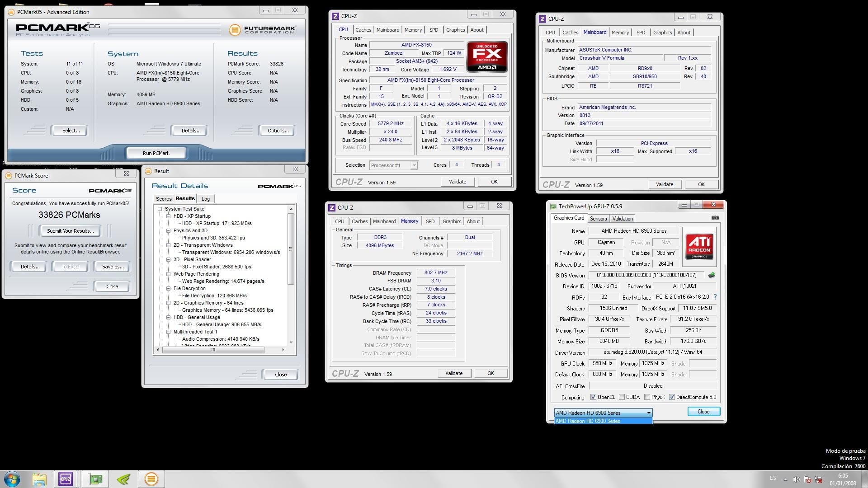Viewport: 868px width, 488px height.
Task: Click the down arrow of Result tree scrollbar
Action: [x=291, y=343]
